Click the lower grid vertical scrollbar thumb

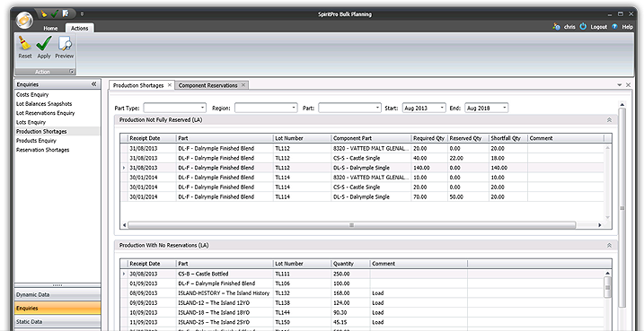click(x=607, y=287)
